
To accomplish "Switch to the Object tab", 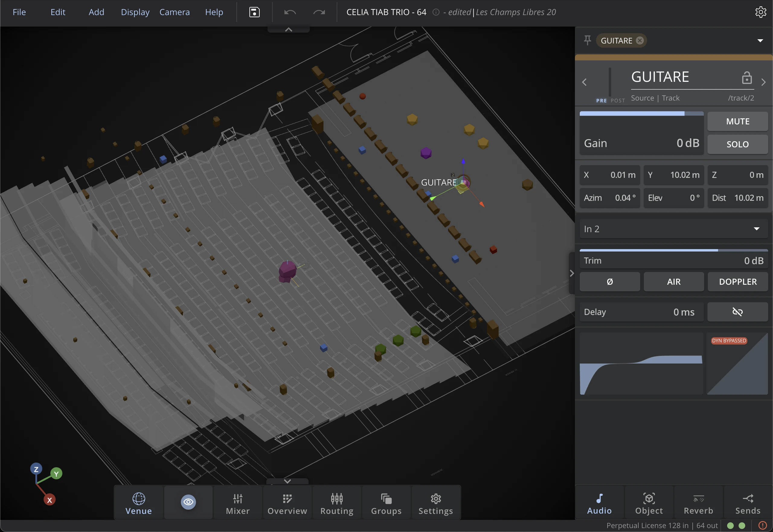I will 649,503.
